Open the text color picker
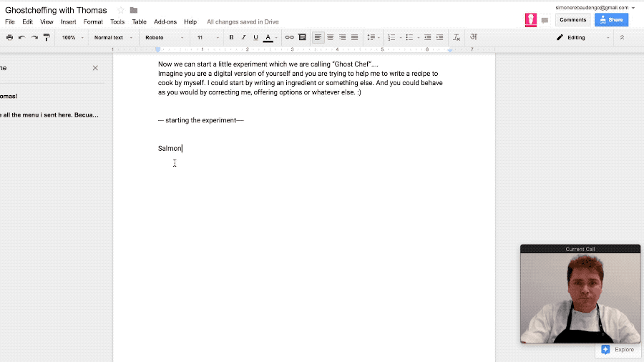 click(268, 37)
